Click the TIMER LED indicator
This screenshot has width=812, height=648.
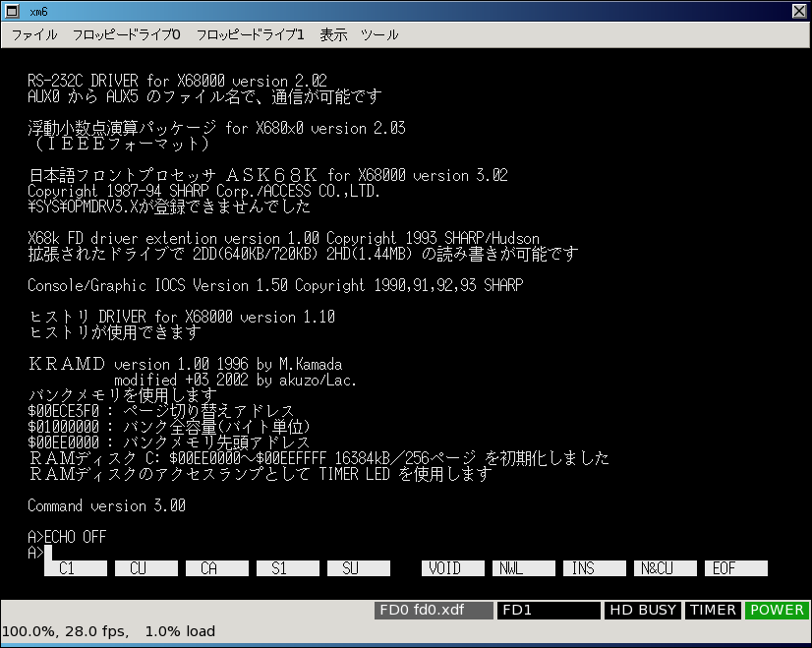point(713,611)
